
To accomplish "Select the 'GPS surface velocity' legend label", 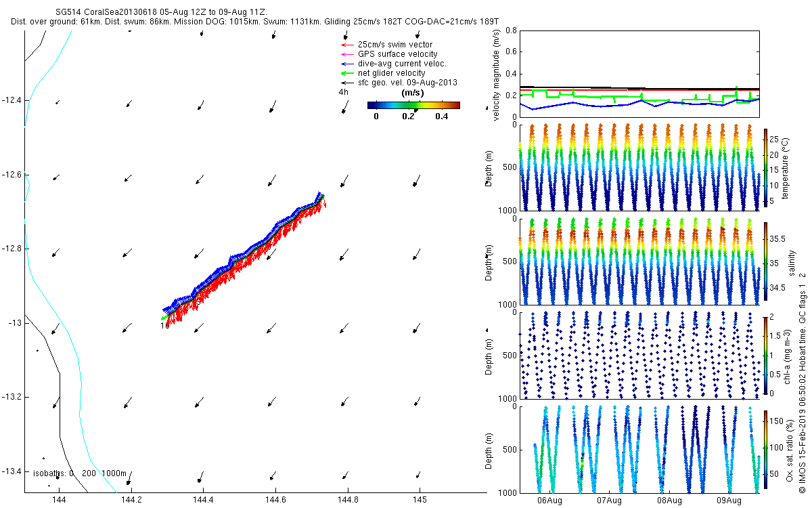I will pos(397,54).
